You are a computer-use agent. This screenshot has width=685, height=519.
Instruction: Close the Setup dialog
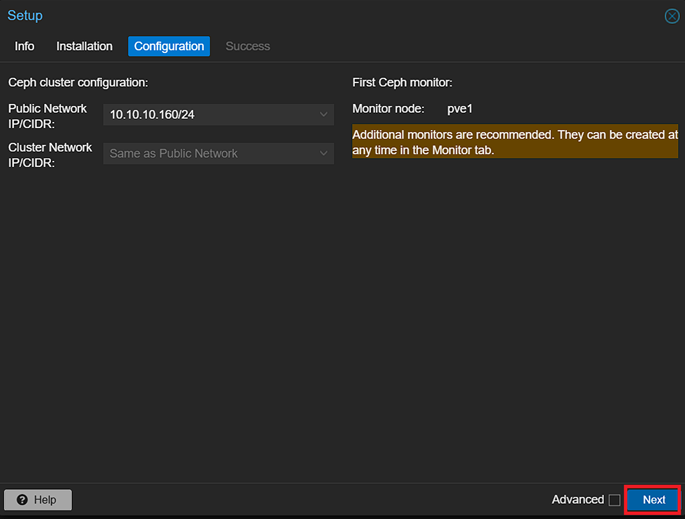[672, 16]
